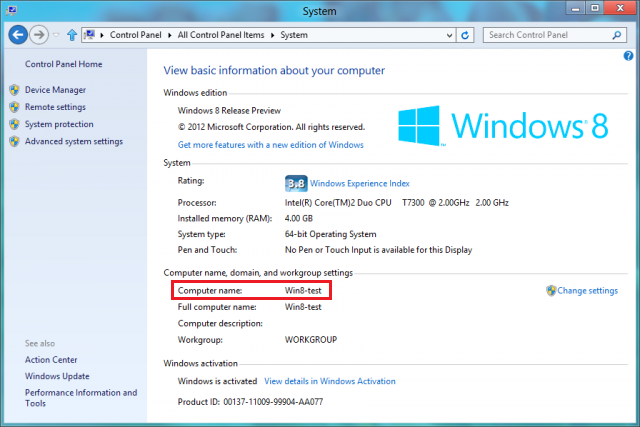The width and height of the screenshot is (640, 427).
Task: Click the shield icon beside Advanced system settings
Action: 14,141
